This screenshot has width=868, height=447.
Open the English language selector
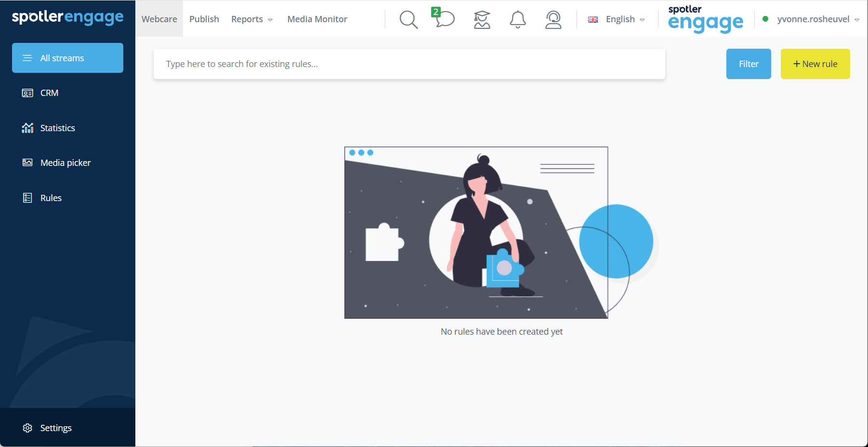pyautogui.click(x=616, y=19)
